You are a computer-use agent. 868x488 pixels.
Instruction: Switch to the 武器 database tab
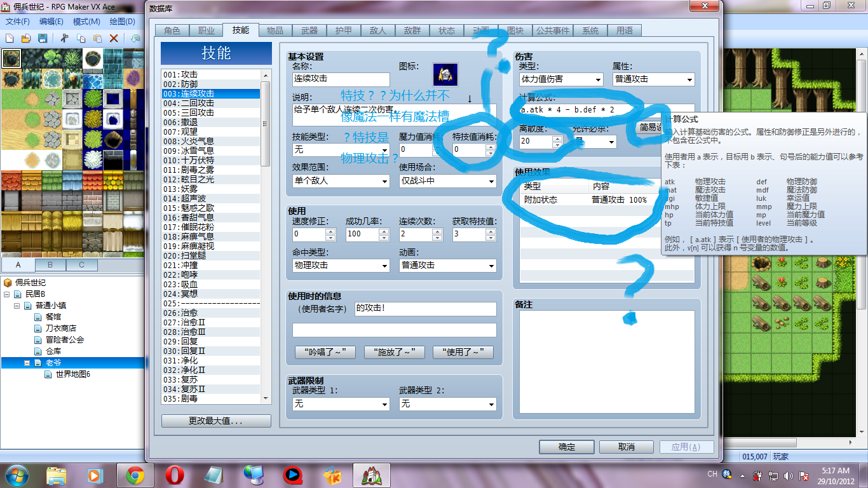(x=309, y=30)
